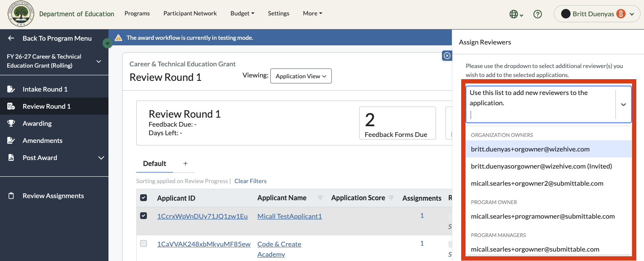Click the Intake Round 1 sidebar icon
The width and height of the screenshot is (644, 261).
click(x=11, y=89)
